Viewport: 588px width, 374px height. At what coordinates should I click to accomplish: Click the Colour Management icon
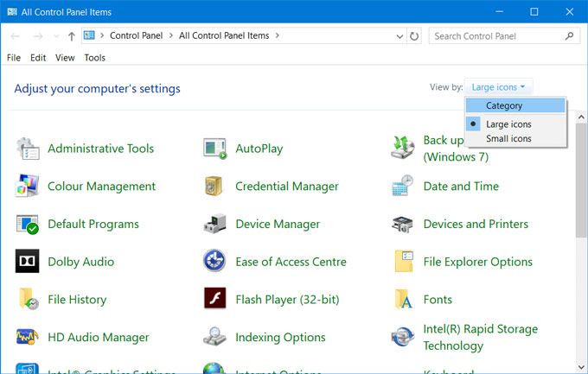click(x=28, y=186)
